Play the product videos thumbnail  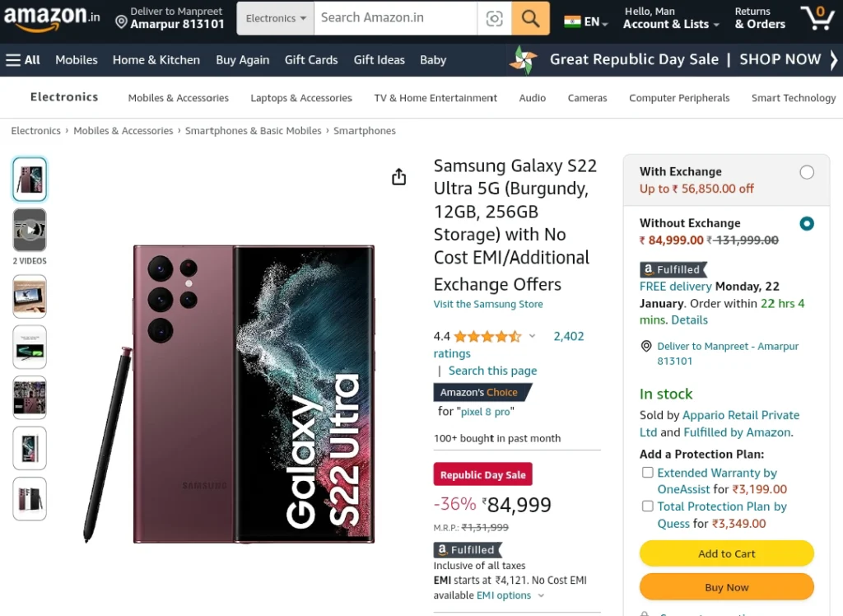[30, 230]
